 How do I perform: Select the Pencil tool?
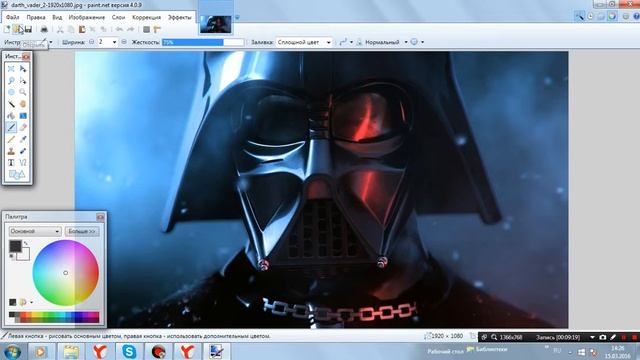click(x=11, y=140)
